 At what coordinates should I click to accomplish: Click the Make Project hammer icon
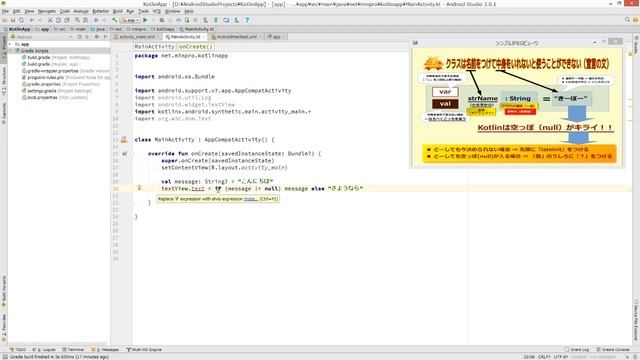click(115, 20)
